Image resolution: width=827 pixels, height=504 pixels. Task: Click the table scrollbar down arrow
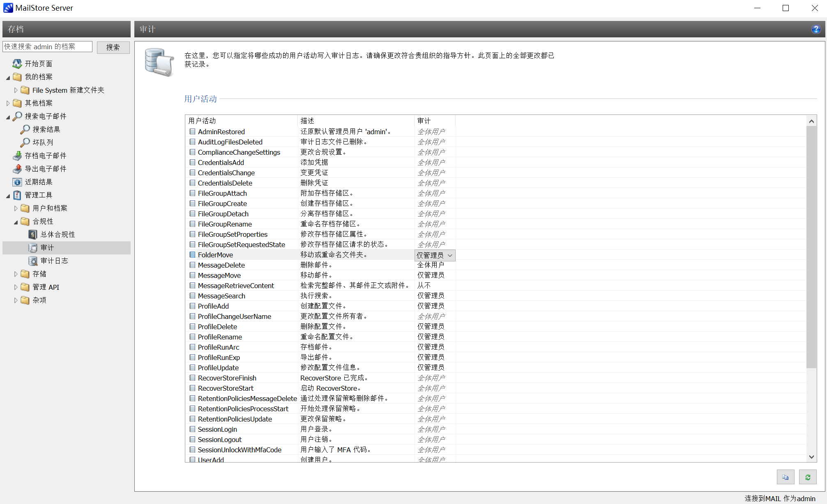click(x=811, y=457)
